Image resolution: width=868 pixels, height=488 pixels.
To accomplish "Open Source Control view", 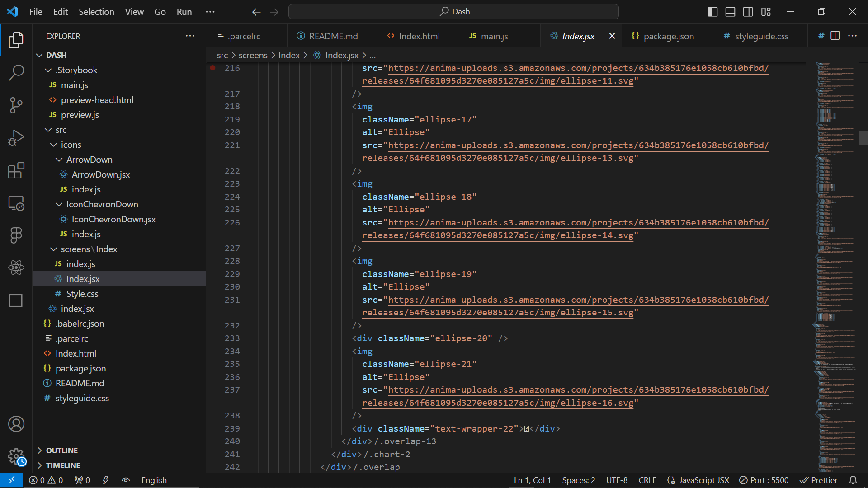I will click(16, 105).
